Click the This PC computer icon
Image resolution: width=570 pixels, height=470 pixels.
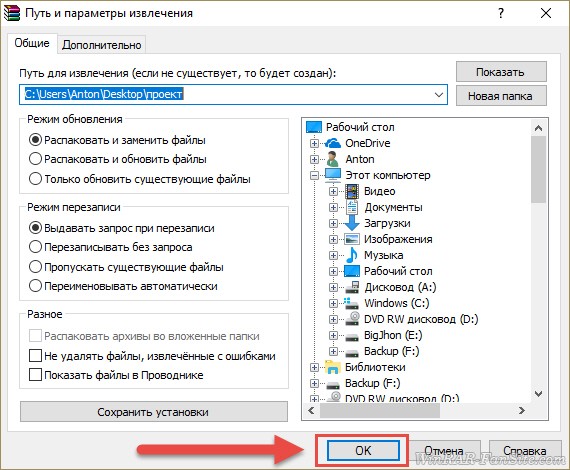click(333, 175)
